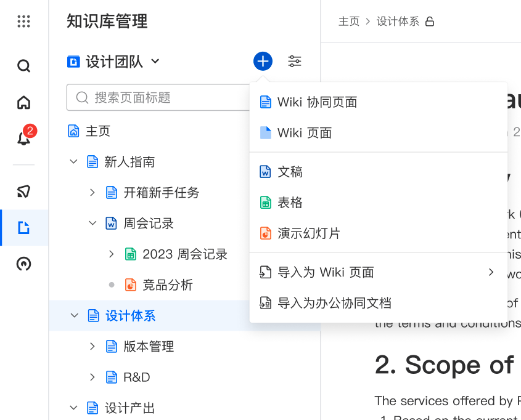Screen dimensions: 521x420
Task: Click the lock icon beside 设计体系 breadcrumb
Action: [x=430, y=22]
